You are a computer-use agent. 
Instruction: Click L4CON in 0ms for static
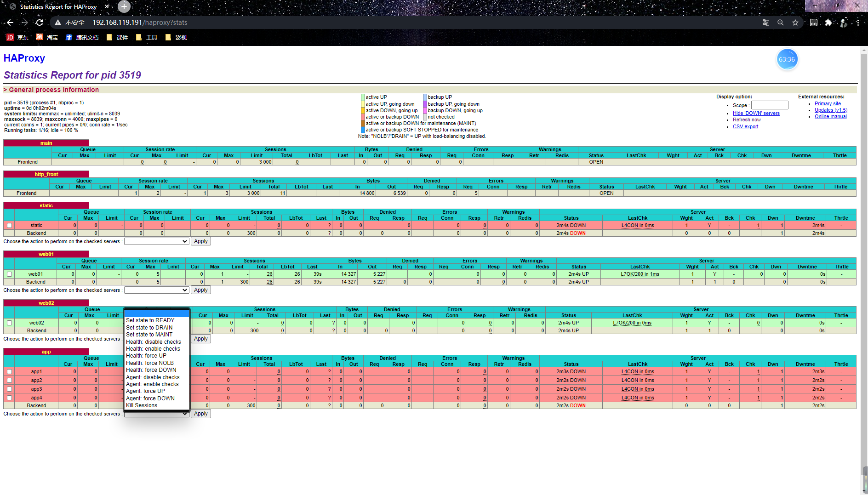pyautogui.click(x=638, y=226)
